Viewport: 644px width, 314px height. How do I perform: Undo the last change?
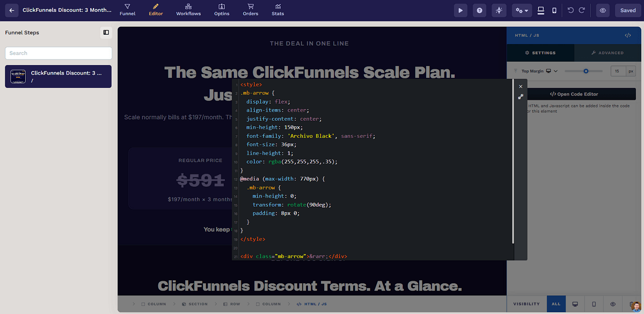(570, 10)
